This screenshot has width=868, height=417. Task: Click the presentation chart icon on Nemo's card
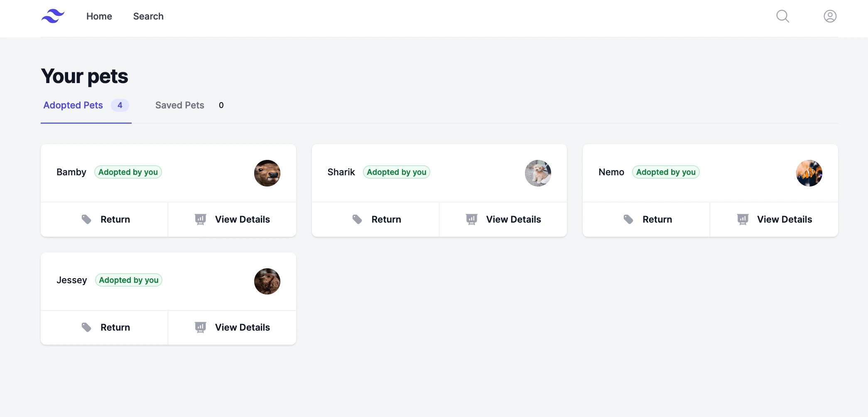(x=743, y=219)
